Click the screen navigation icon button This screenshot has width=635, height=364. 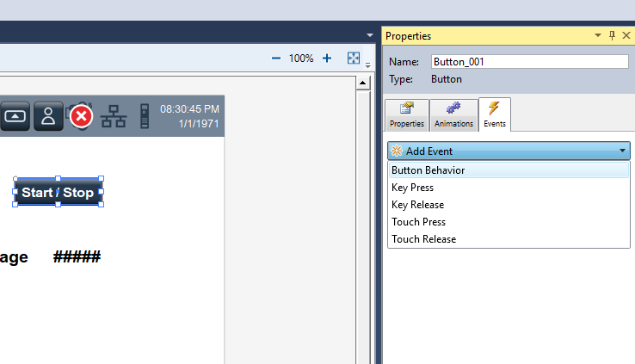pos(15,116)
